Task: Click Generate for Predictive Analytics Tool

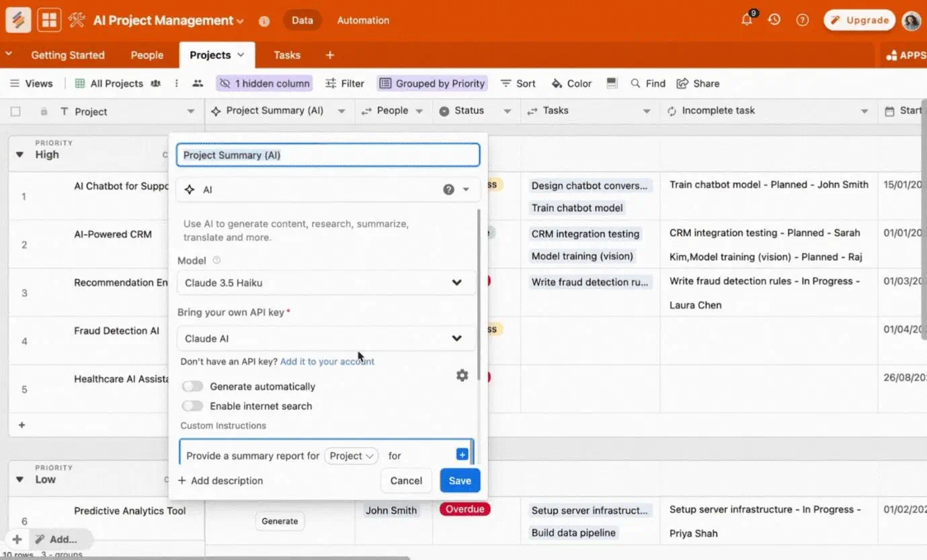Action: coord(280,521)
